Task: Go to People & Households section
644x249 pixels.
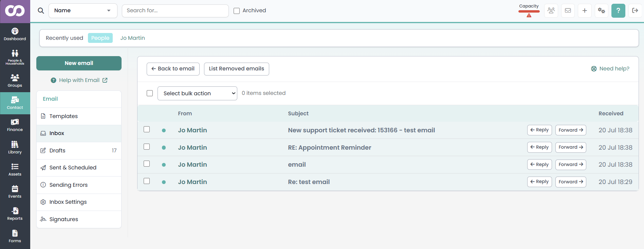Action: (15, 57)
